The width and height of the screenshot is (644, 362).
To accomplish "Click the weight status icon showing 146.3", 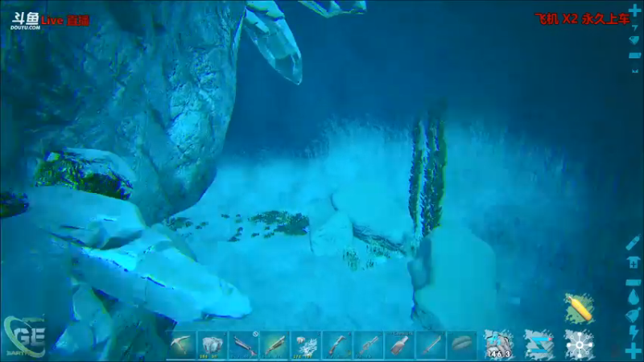I will tap(498, 344).
